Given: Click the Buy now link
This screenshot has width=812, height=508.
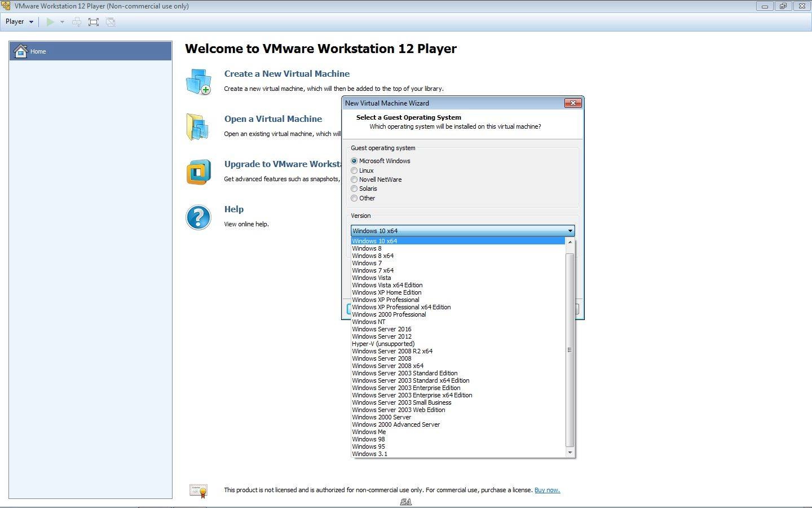Looking at the screenshot, I should click(547, 490).
